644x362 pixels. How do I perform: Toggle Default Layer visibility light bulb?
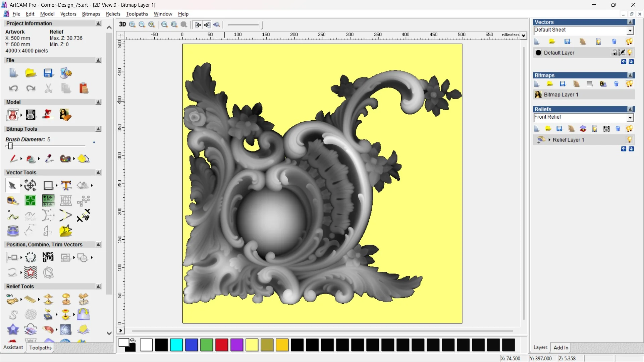(x=630, y=53)
